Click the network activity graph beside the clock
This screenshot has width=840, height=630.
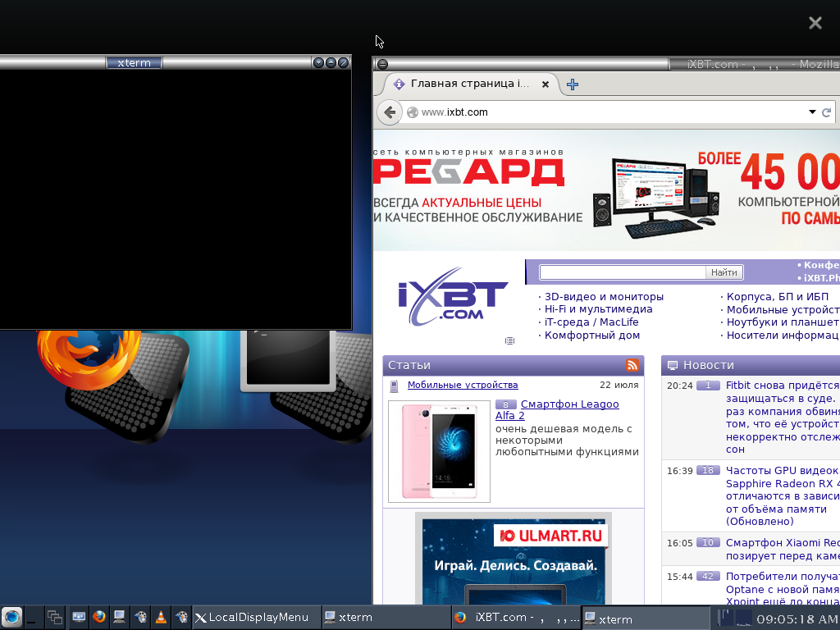point(743,618)
